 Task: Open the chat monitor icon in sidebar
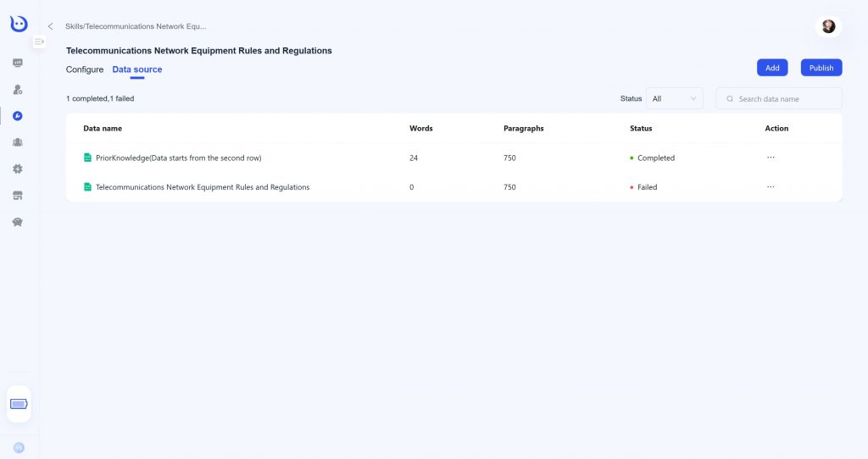point(18,63)
